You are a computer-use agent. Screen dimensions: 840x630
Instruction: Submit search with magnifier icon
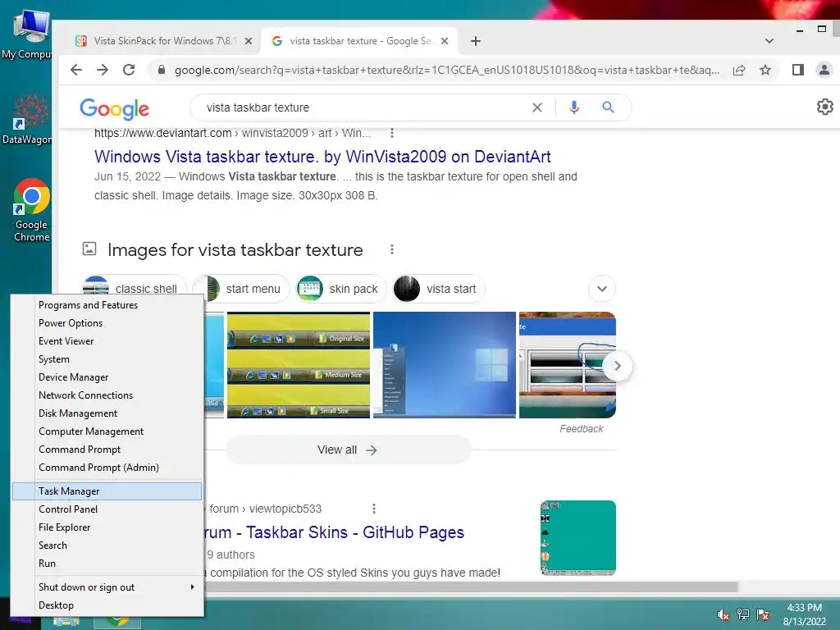(608, 107)
